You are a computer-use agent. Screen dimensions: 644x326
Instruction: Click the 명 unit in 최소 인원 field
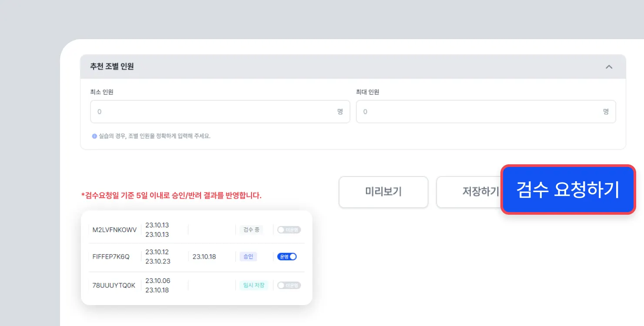click(340, 112)
